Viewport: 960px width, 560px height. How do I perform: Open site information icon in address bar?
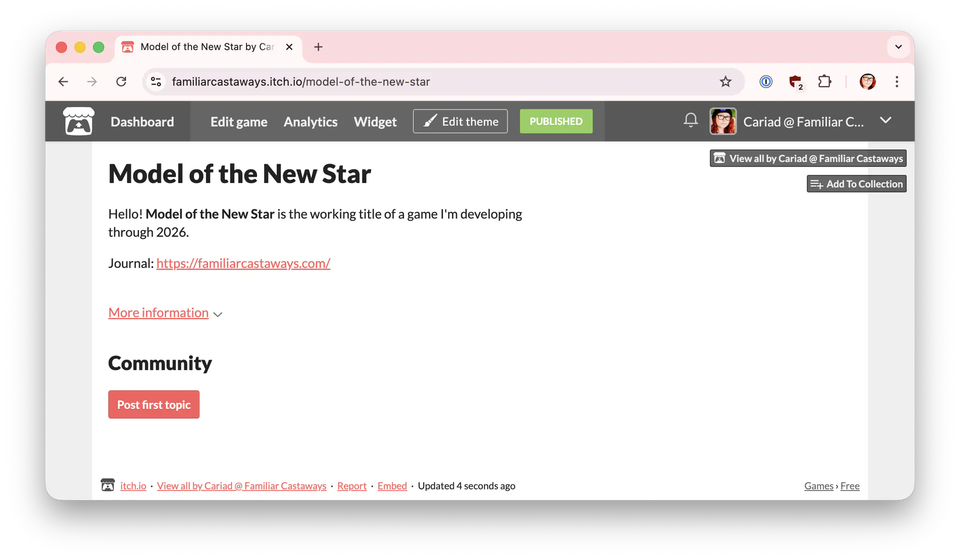[x=156, y=81]
